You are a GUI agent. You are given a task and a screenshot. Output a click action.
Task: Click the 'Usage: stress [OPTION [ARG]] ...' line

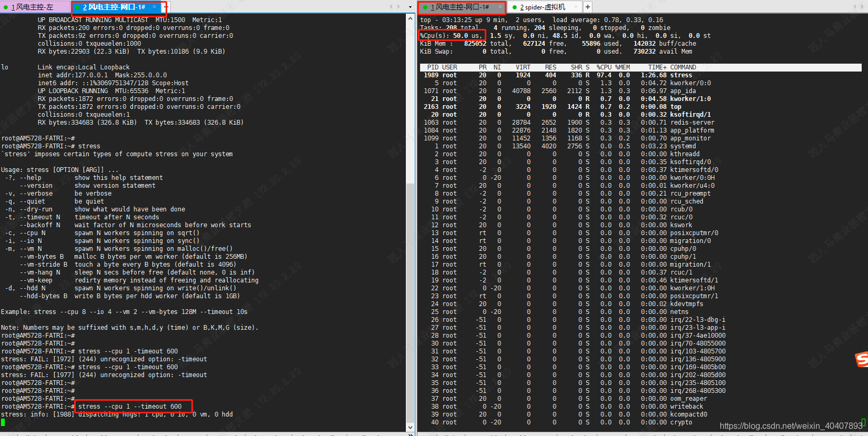(x=59, y=170)
